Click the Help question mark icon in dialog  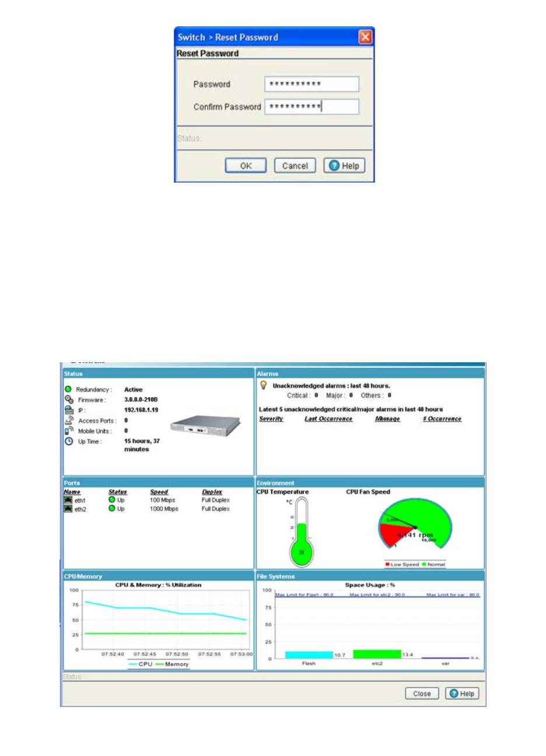point(334,166)
